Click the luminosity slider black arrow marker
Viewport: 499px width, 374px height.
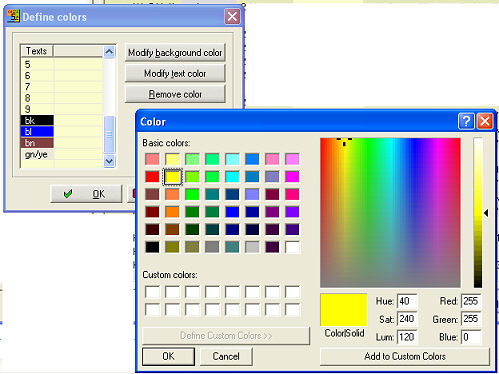pos(486,213)
